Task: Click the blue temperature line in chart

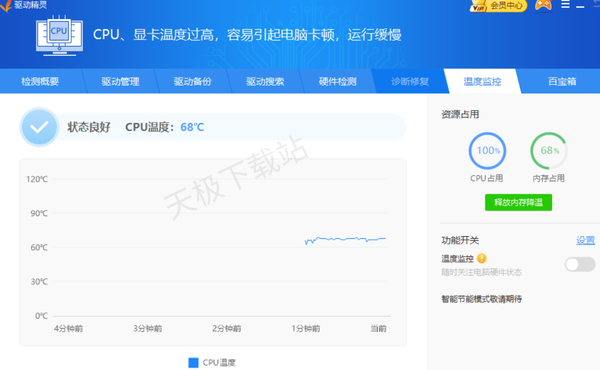Action: pos(345,240)
